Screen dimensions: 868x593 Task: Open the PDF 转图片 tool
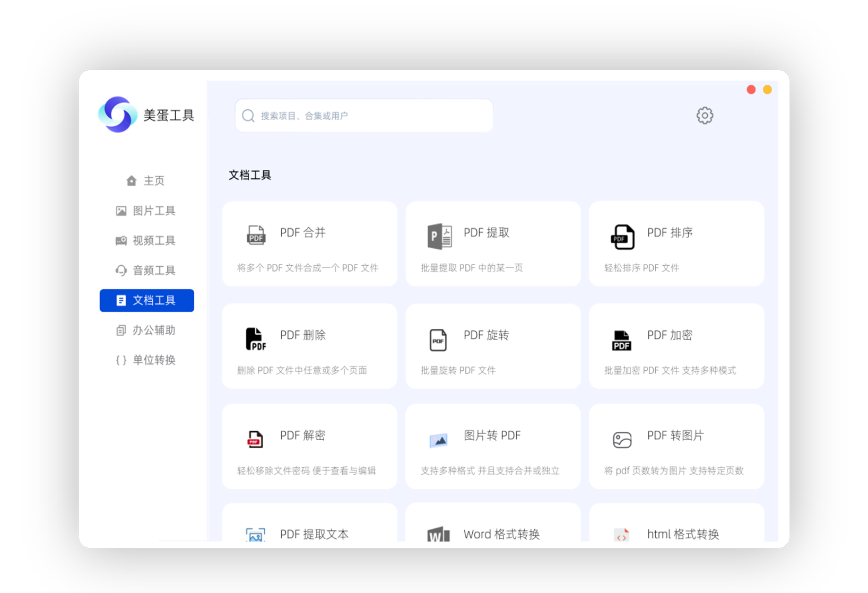coord(676,446)
